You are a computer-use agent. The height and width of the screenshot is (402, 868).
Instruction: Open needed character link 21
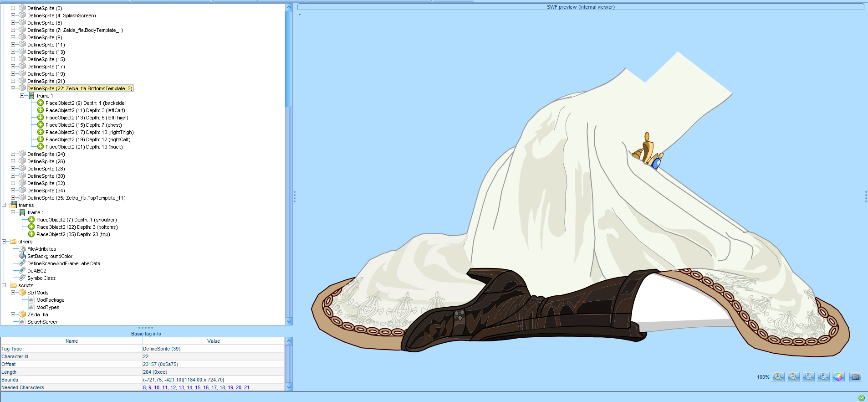(247, 387)
